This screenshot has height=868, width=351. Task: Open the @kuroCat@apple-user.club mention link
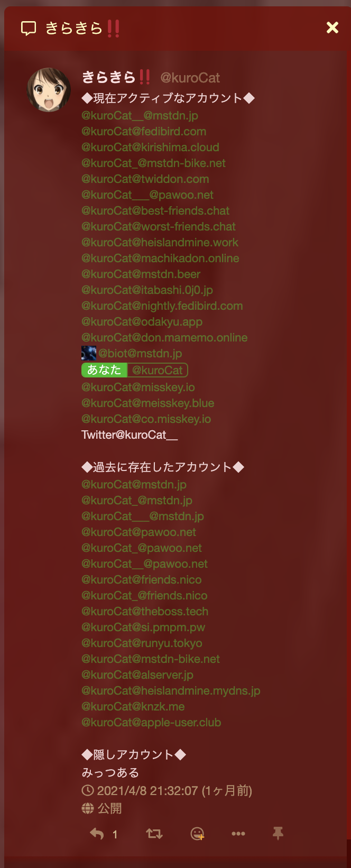click(x=151, y=722)
